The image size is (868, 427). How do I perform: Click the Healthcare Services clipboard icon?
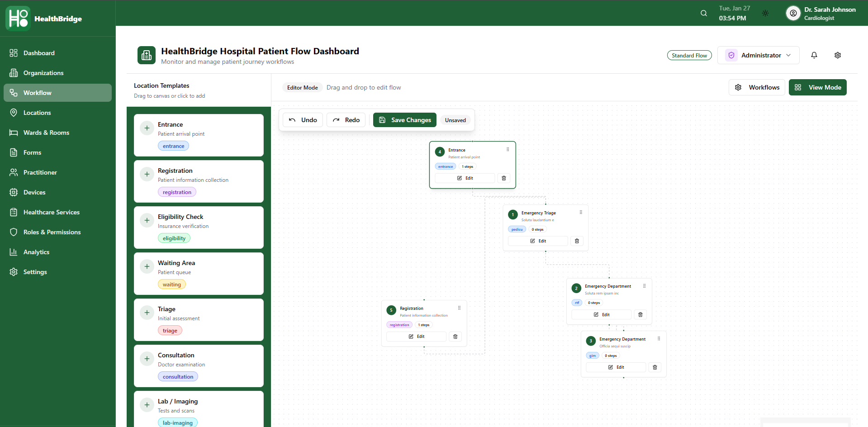[x=14, y=212]
